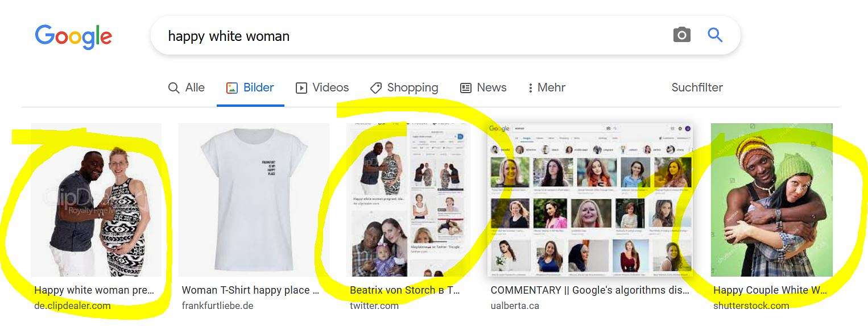Open the white T-shirt image result
The height and width of the screenshot is (326, 868).
(254, 200)
